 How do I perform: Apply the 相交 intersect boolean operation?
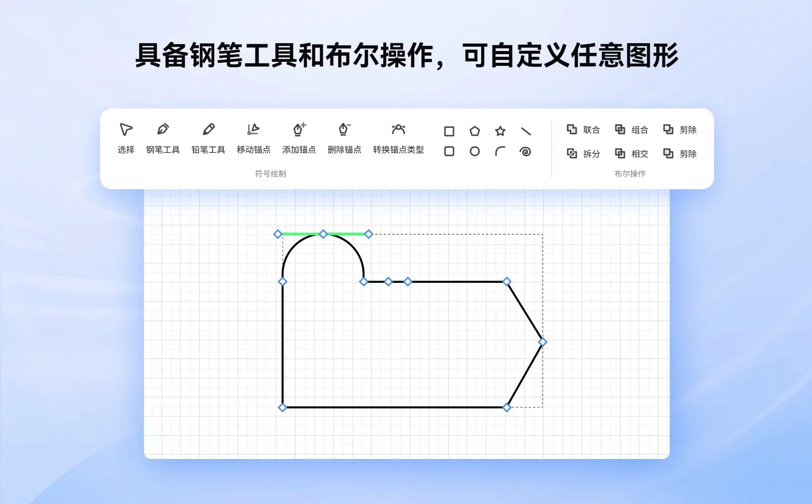coord(632,154)
